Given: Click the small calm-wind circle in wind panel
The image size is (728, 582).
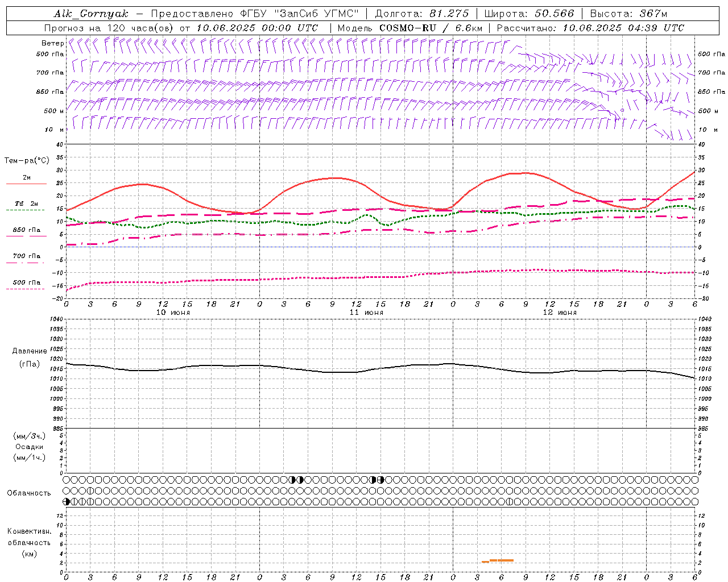Looking at the screenshot, I should pos(622,110).
